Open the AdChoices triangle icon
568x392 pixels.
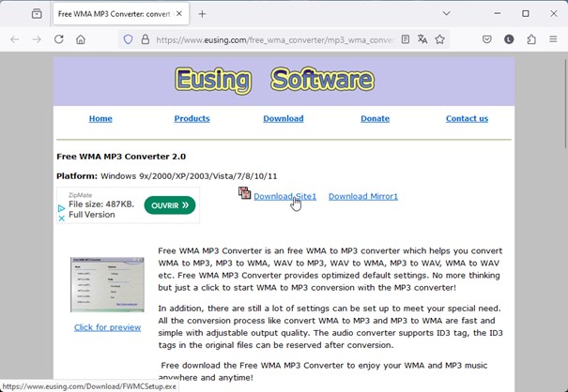(61, 208)
